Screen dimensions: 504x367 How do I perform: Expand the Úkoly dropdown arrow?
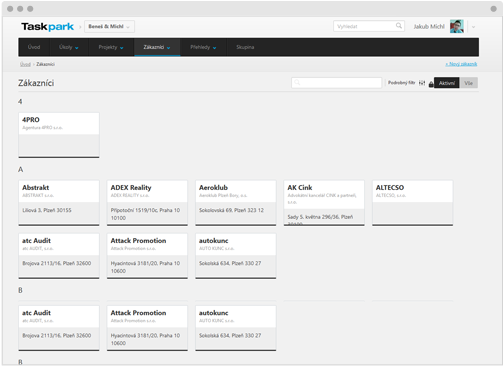coord(77,48)
